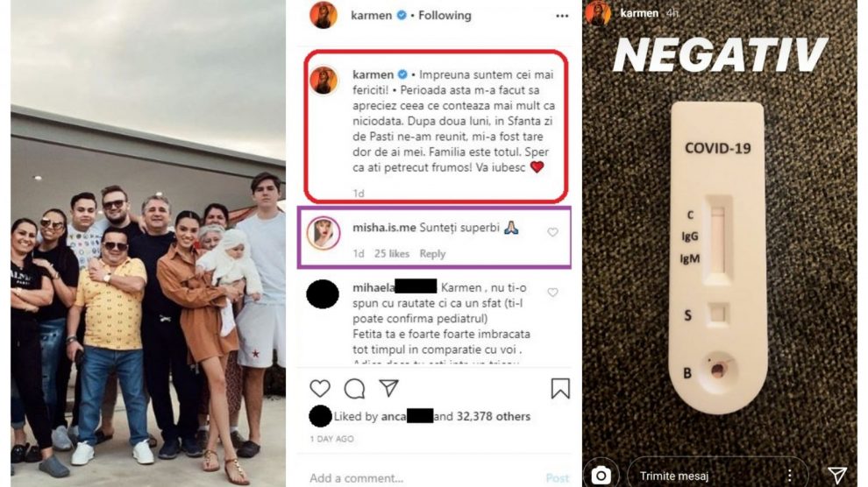Open karmen profile picture in post header
This screenshot has height=487, width=868.
pyautogui.click(x=324, y=15)
